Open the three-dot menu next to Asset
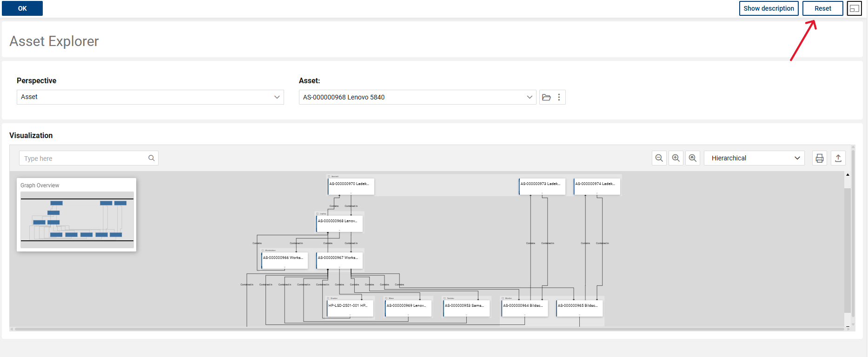 (559, 97)
